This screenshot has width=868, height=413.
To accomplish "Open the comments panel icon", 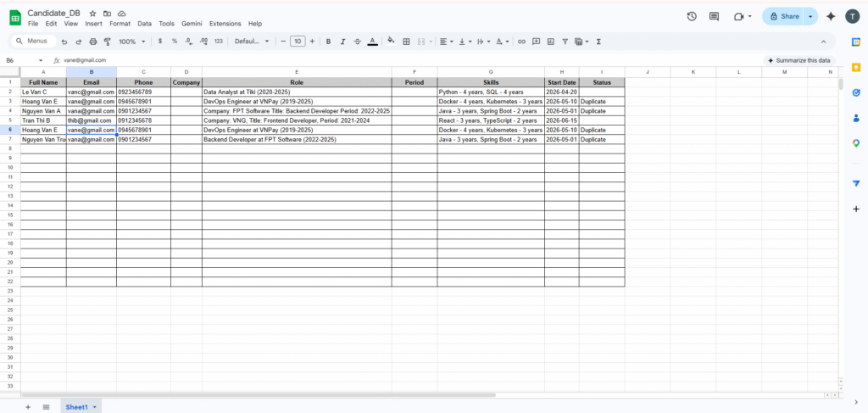I will pyautogui.click(x=714, y=16).
